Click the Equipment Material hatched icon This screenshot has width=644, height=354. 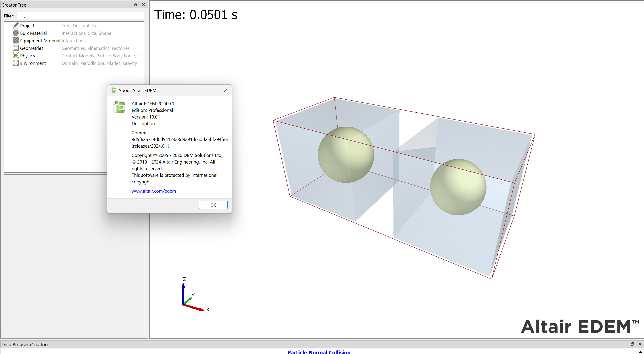[x=15, y=40]
